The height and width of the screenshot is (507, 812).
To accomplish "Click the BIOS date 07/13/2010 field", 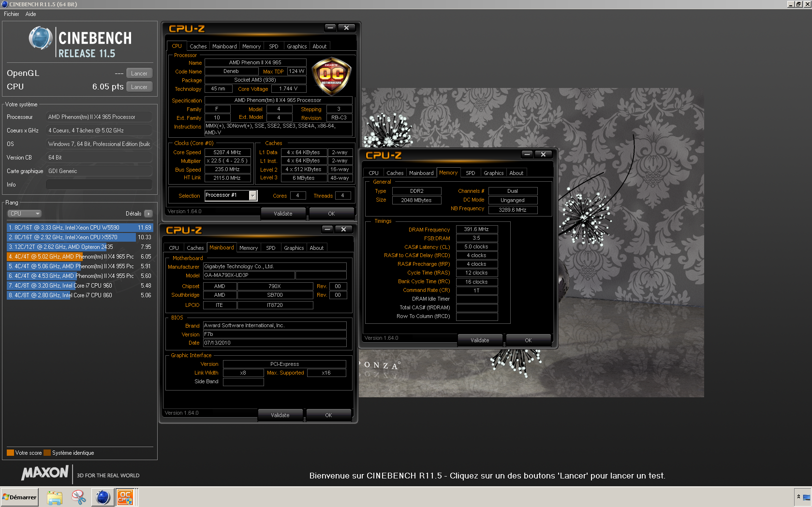I will (x=275, y=343).
